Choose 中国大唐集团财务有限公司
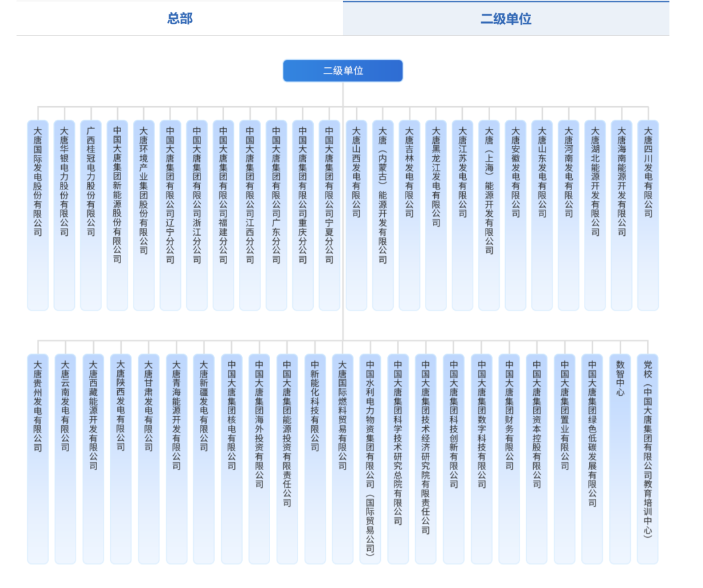703x588 pixels. [509, 459]
